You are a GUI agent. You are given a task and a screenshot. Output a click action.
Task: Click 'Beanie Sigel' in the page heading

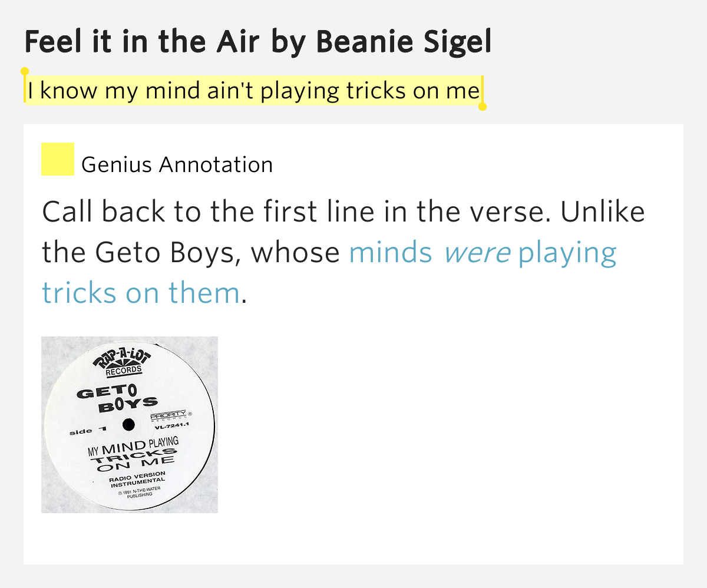pyautogui.click(x=404, y=41)
